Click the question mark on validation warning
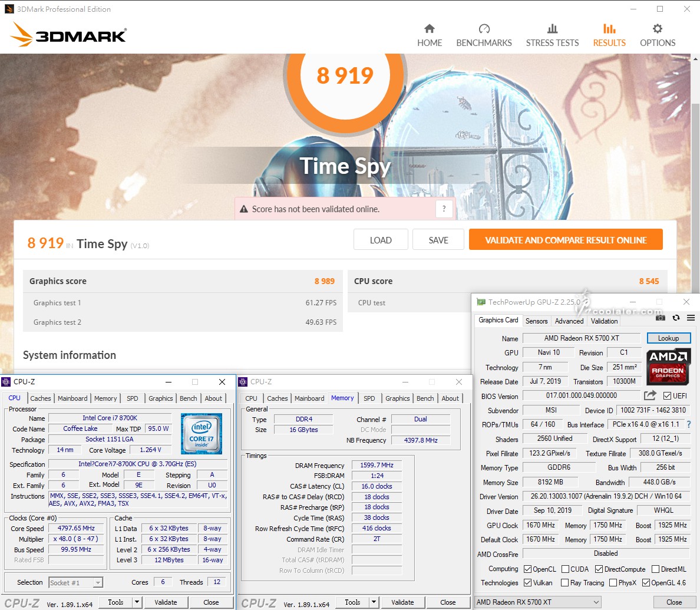700x610 pixels. [x=444, y=209]
